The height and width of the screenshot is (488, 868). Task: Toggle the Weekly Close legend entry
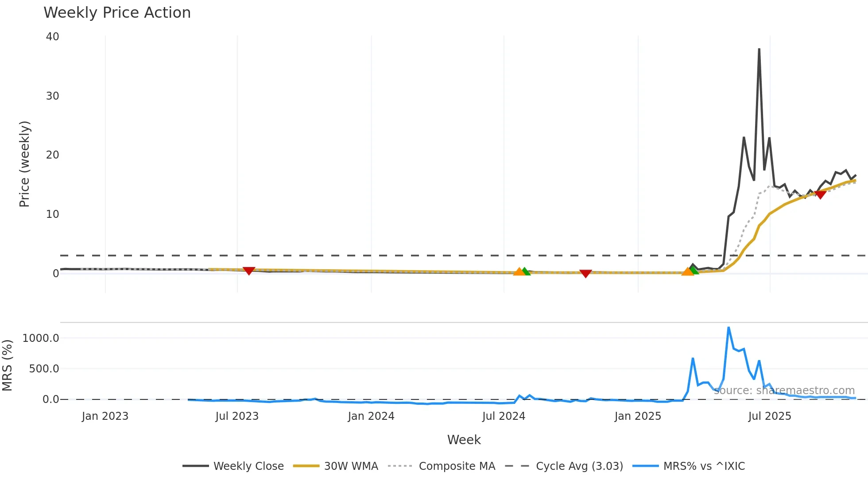coord(233,466)
